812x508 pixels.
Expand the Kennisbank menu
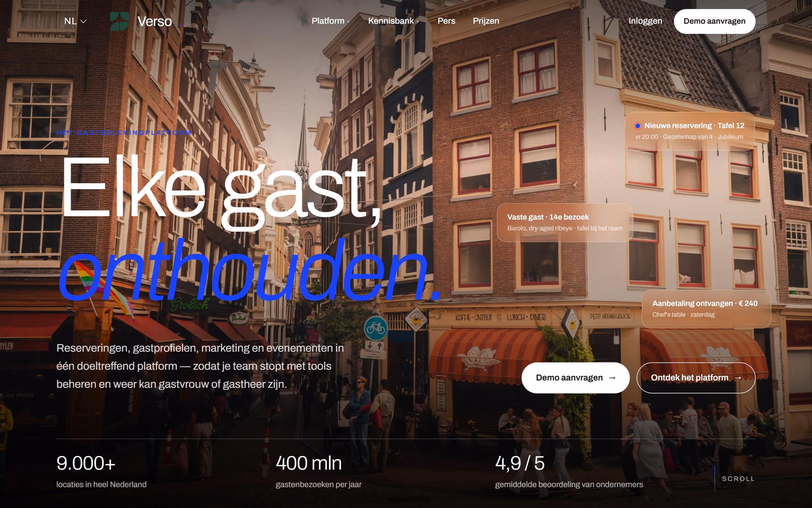(x=393, y=21)
